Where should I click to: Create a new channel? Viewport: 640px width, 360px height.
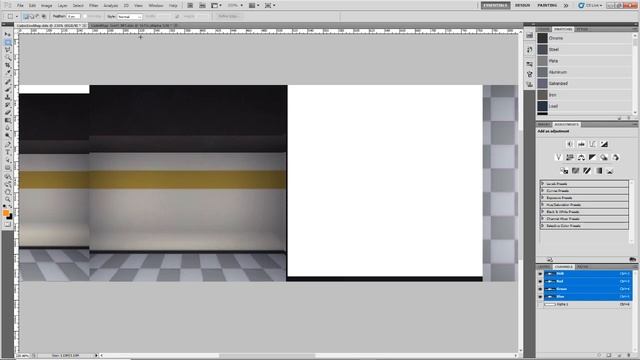point(619,355)
